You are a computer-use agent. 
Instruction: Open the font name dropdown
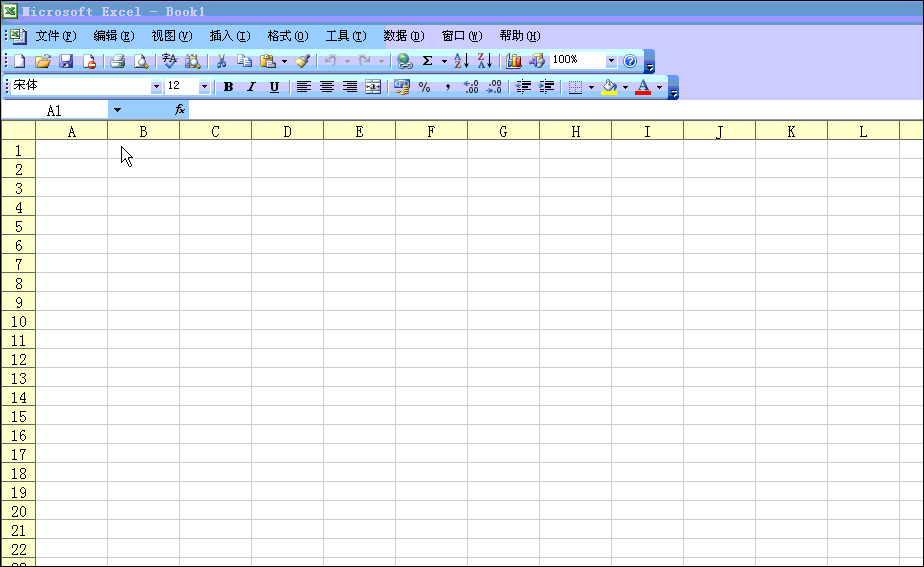156,87
